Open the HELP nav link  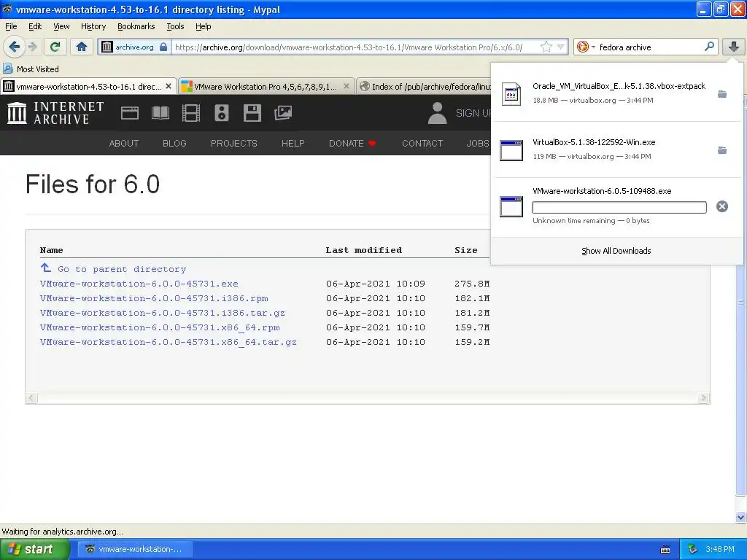293,144
